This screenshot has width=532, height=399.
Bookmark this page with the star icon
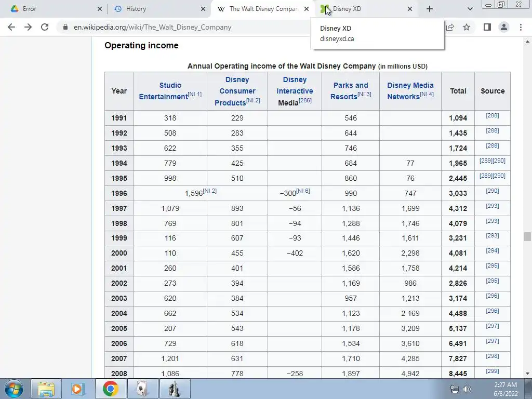point(467,27)
